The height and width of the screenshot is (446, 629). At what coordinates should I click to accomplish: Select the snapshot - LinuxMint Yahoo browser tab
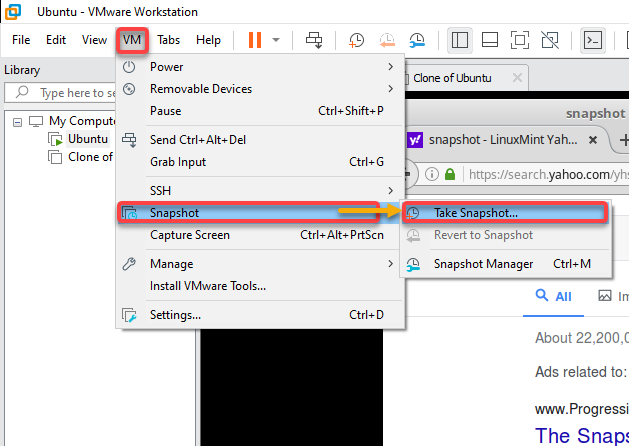point(503,140)
